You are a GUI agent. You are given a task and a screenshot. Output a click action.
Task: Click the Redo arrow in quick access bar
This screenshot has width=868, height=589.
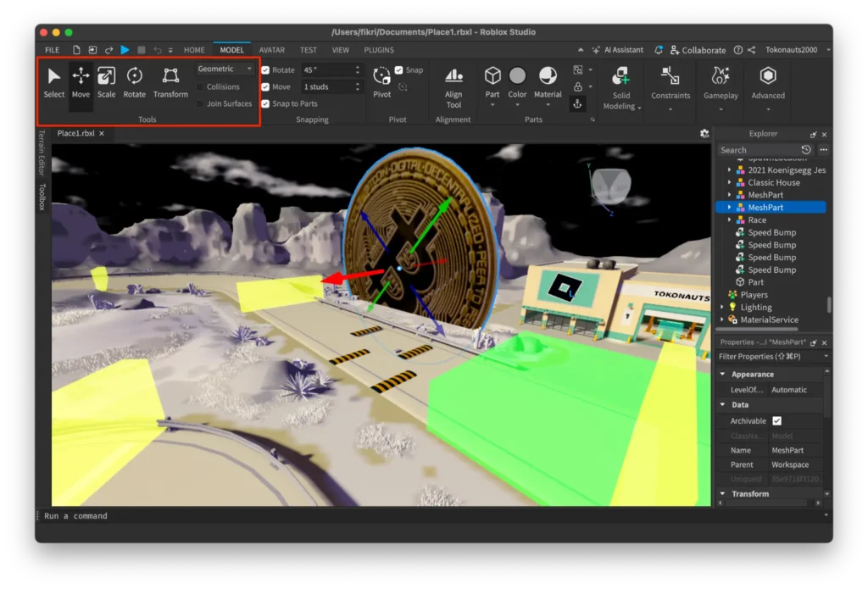click(x=109, y=50)
